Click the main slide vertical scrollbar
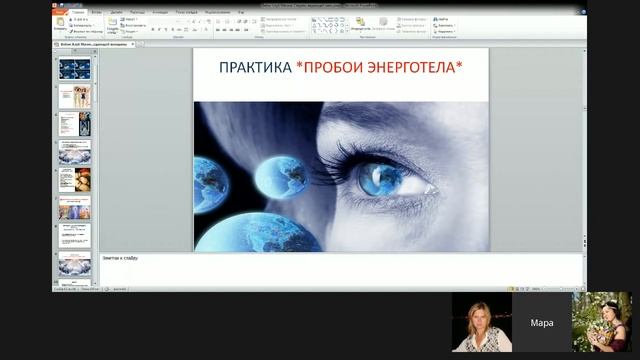Screen dimensions: 640x360 coord(584,143)
